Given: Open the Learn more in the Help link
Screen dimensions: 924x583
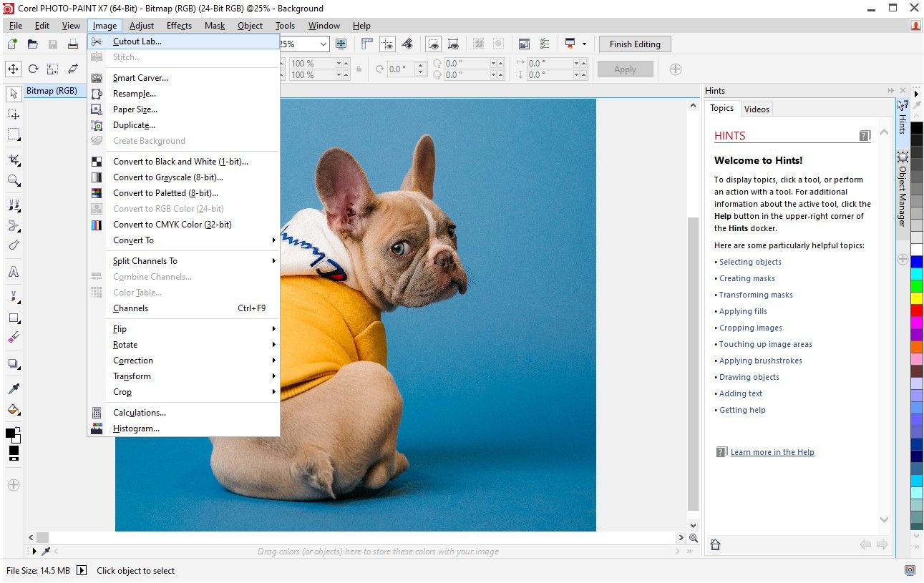Looking at the screenshot, I should (x=772, y=452).
